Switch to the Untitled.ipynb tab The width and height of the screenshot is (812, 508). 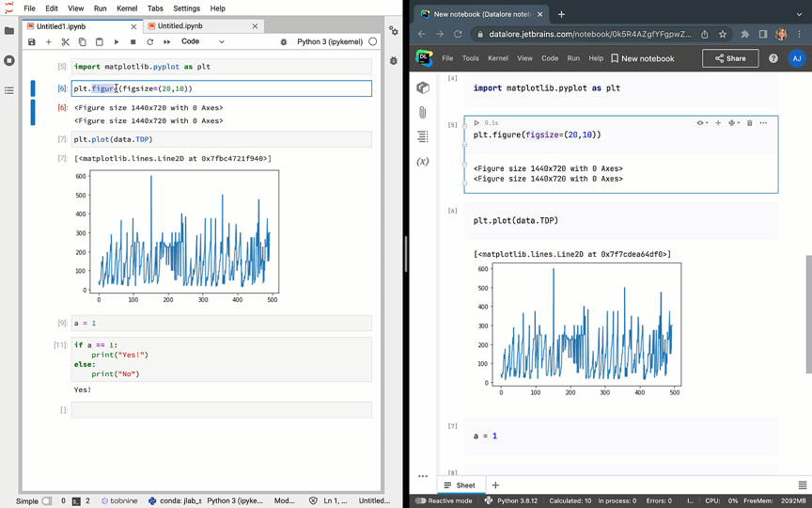pyautogui.click(x=180, y=26)
